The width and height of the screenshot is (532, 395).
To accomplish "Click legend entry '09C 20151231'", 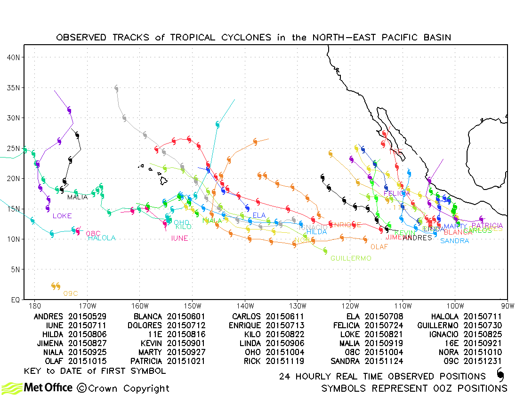I will click(473, 361).
